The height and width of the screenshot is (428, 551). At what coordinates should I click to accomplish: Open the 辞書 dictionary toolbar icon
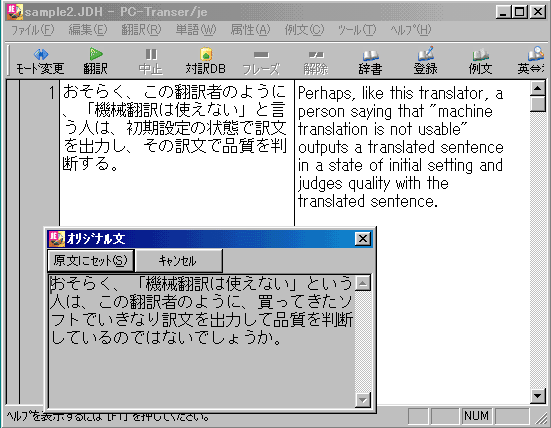[x=370, y=61]
